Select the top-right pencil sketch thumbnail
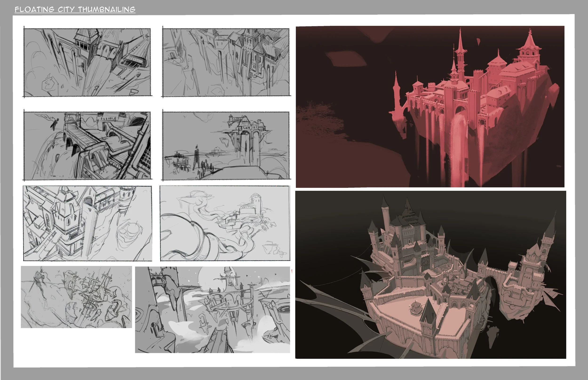This screenshot has height=380, width=588. click(x=226, y=62)
